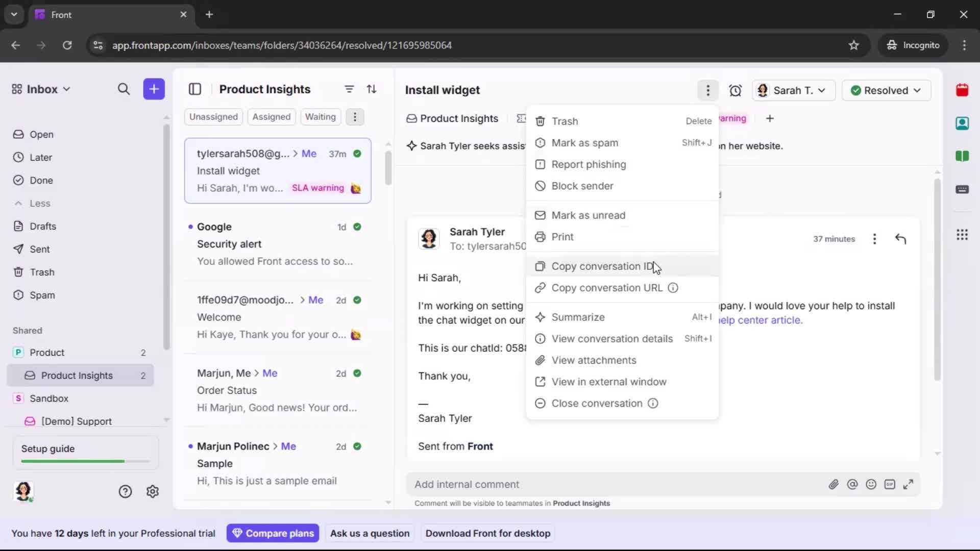Insert a GIF using the GIF icon
This screenshot has width=980, height=551.
[890, 484]
